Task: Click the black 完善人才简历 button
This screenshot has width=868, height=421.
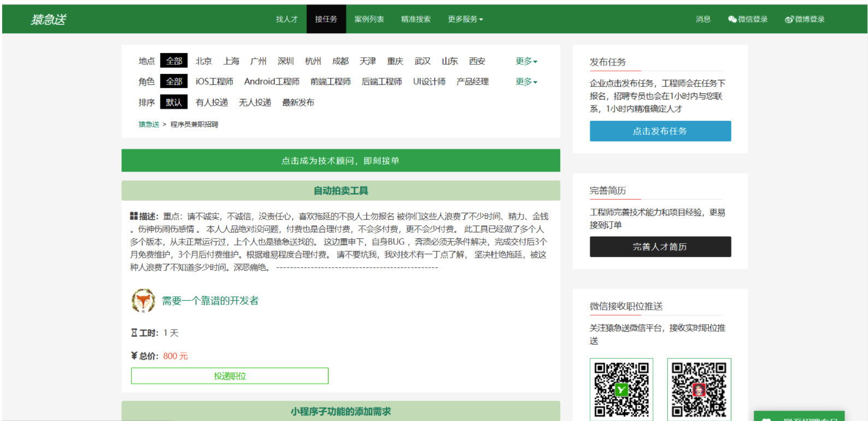Action: [660, 247]
